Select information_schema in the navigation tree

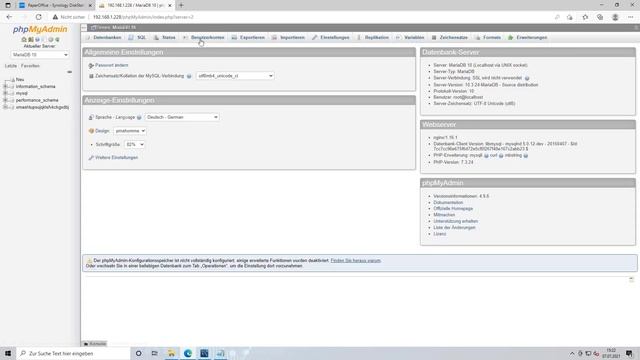tap(36, 87)
